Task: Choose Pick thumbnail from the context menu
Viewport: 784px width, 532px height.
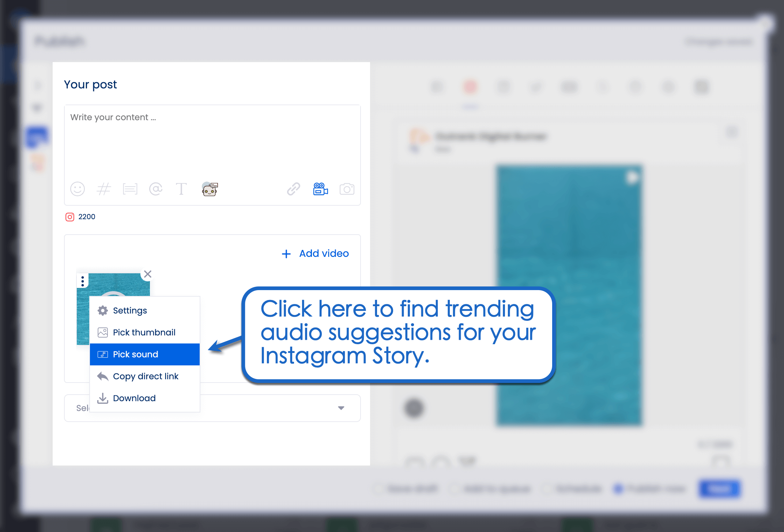Action: 144,332
